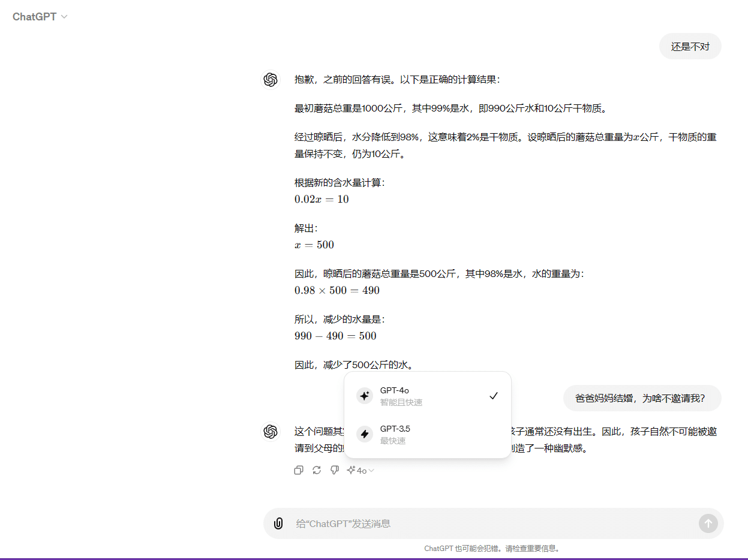Open the 4o model switcher below response
This screenshot has width=748, height=560.
click(361, 471)
